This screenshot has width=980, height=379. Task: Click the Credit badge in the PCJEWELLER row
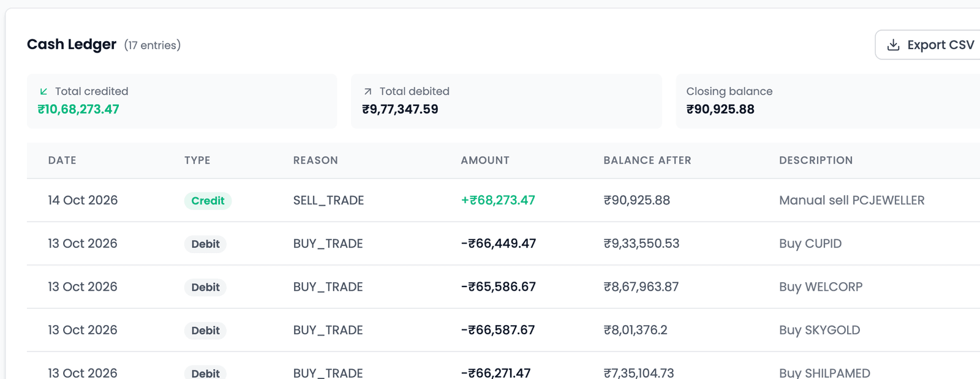(x=208, y=201)
